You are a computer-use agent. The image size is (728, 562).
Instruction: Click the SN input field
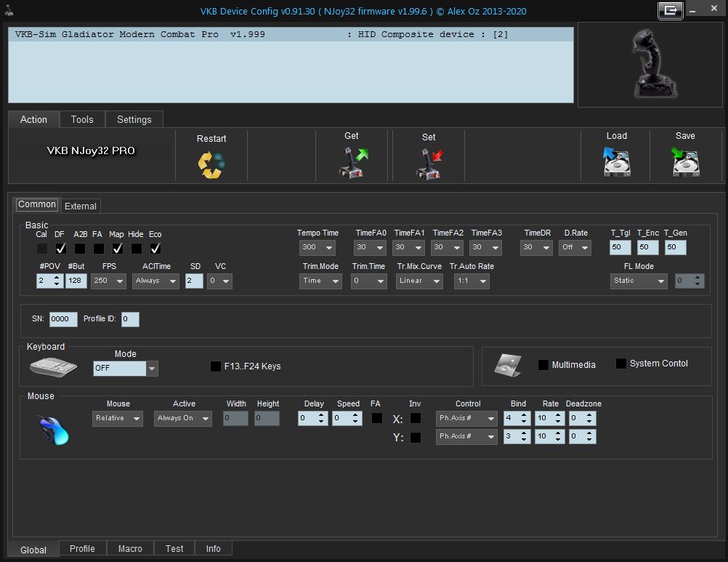click(x=63, y=319)
